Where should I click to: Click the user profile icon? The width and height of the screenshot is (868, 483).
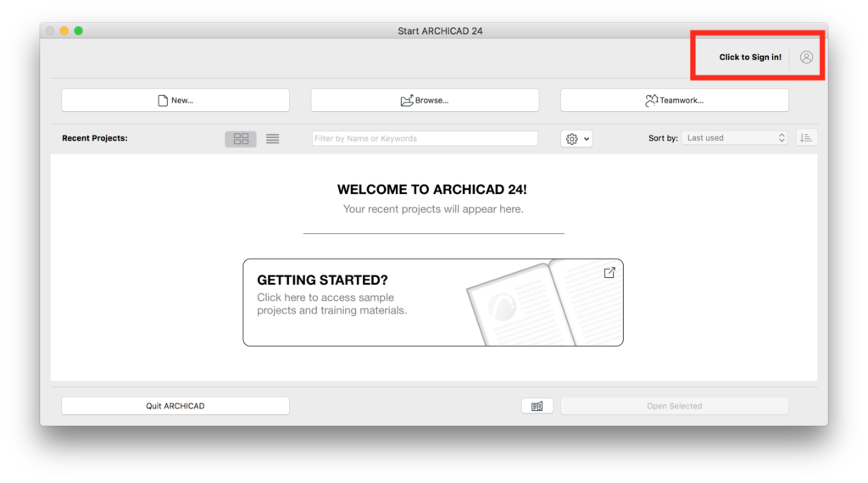[x=806, y=58]
